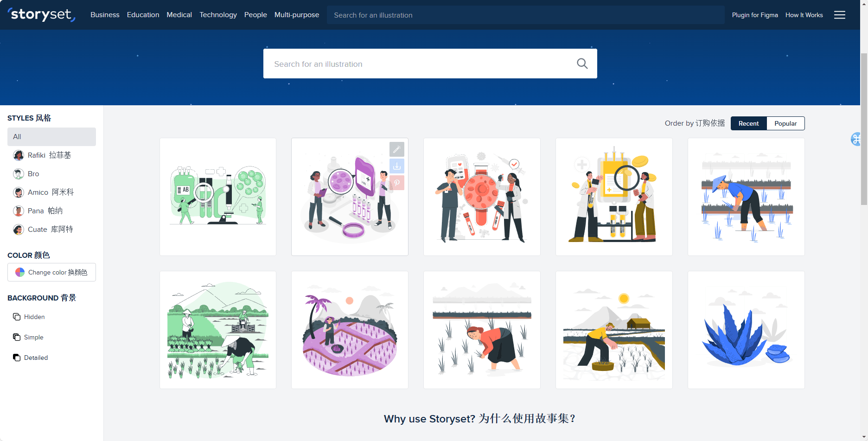
Task: Switch ordering to Popular
Action: pos(785,123)
